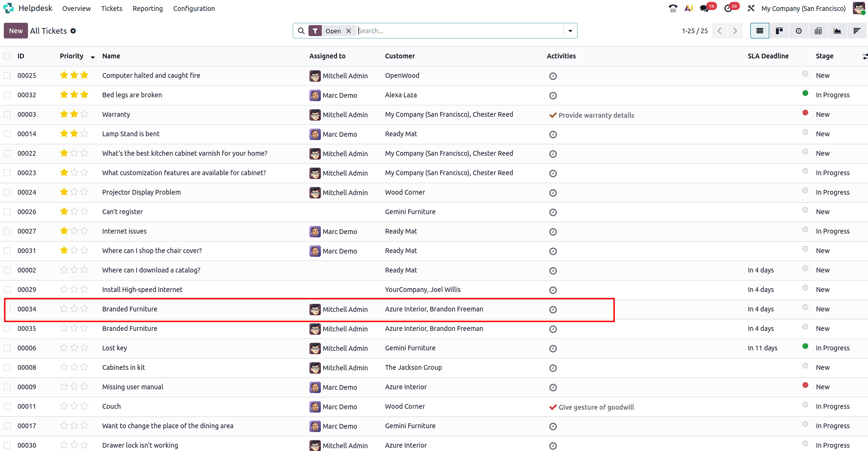
Task: Create a ticket with the New button
Action: point(16,30)
